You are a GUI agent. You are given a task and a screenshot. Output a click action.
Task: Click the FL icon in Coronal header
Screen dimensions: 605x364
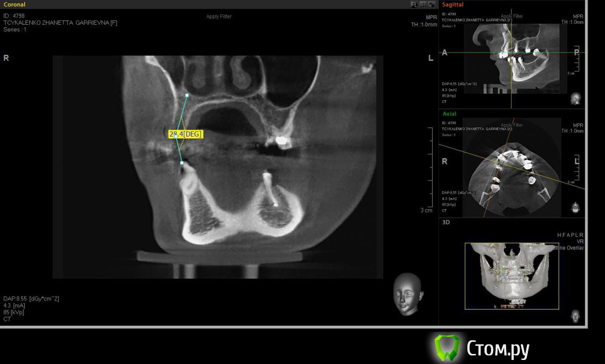[x=414, y=5]
